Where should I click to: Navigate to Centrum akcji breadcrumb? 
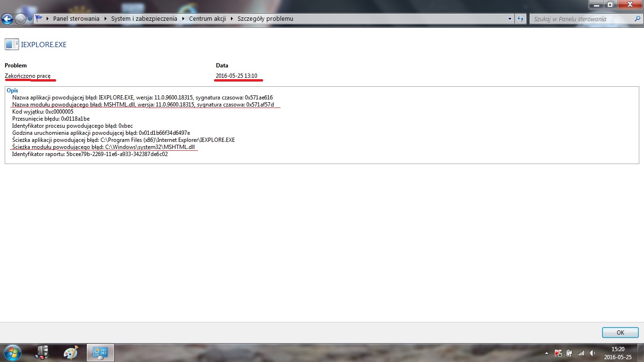point(207,19)
